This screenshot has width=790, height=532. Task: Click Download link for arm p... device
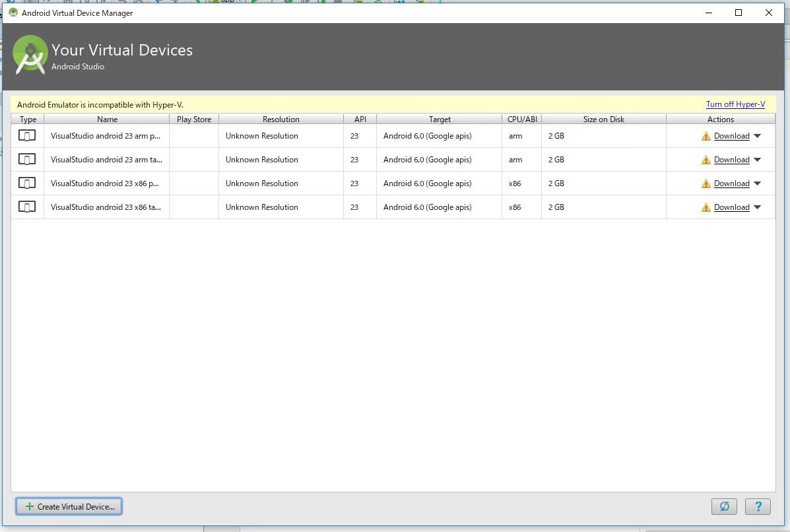coord(731,136)
